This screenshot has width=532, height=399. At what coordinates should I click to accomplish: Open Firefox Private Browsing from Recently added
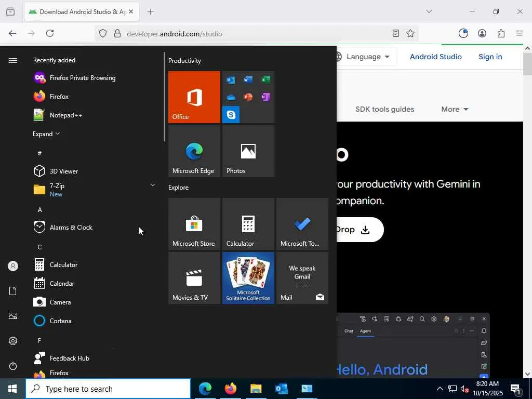point(75,78)
